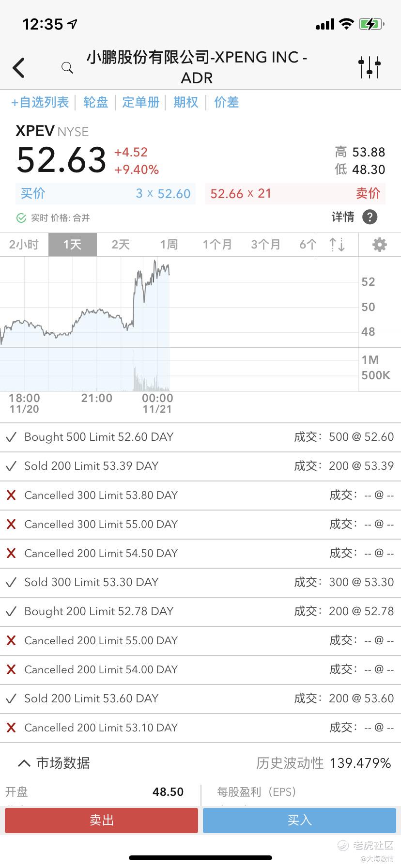Tap the ask 卖价 52.66 x 21 box
Viewport: 401px width, 868px height.
(x=295, y=194)
